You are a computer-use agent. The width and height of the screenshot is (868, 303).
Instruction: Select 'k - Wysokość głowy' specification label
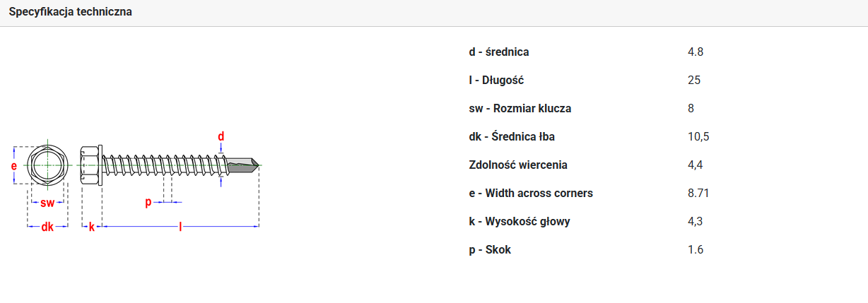coord(520,222)
